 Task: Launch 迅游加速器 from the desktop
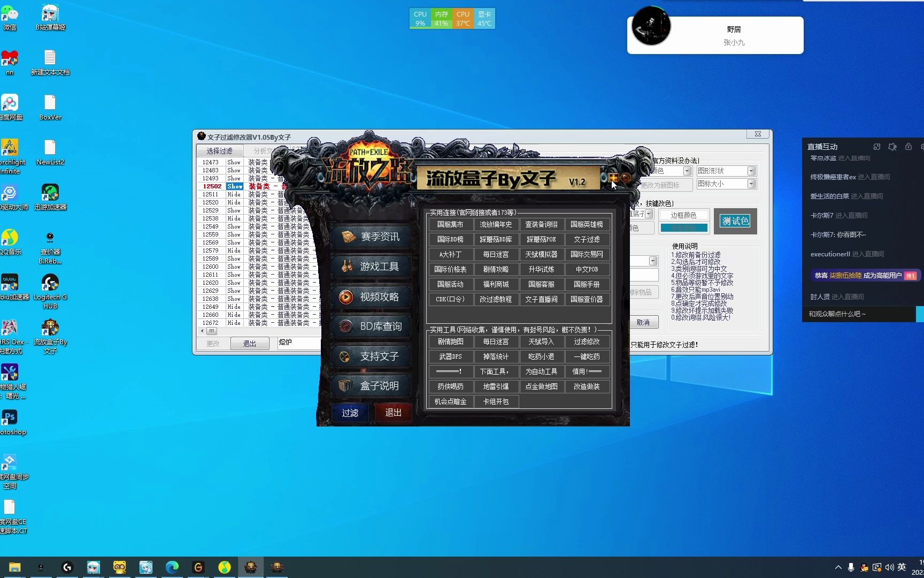(x=50, y=197)
